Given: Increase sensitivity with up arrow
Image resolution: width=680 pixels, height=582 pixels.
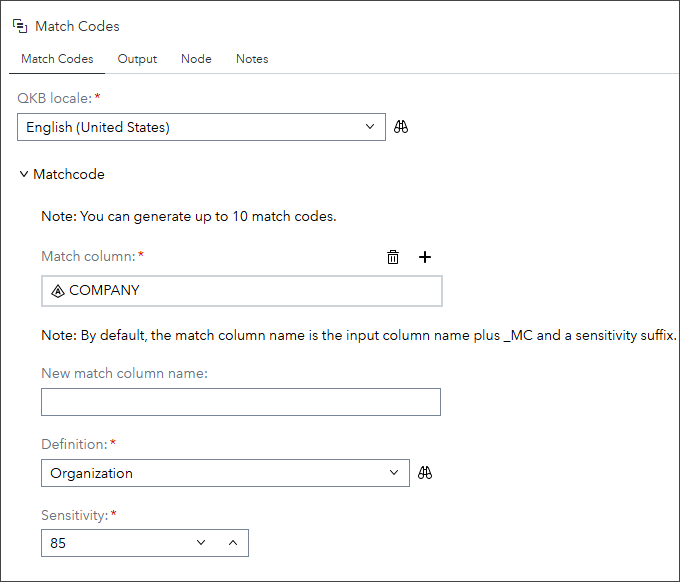Looking at the screenshot, I should (232, 543).
